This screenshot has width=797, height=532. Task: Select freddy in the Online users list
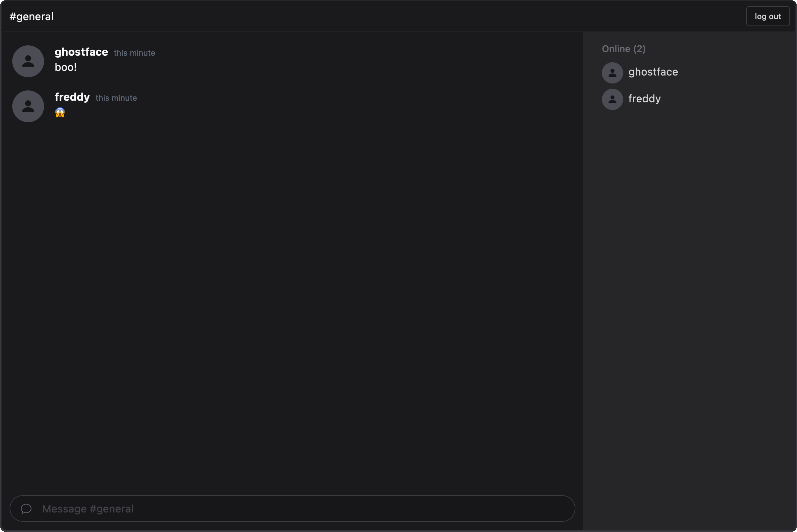[644, 99]
